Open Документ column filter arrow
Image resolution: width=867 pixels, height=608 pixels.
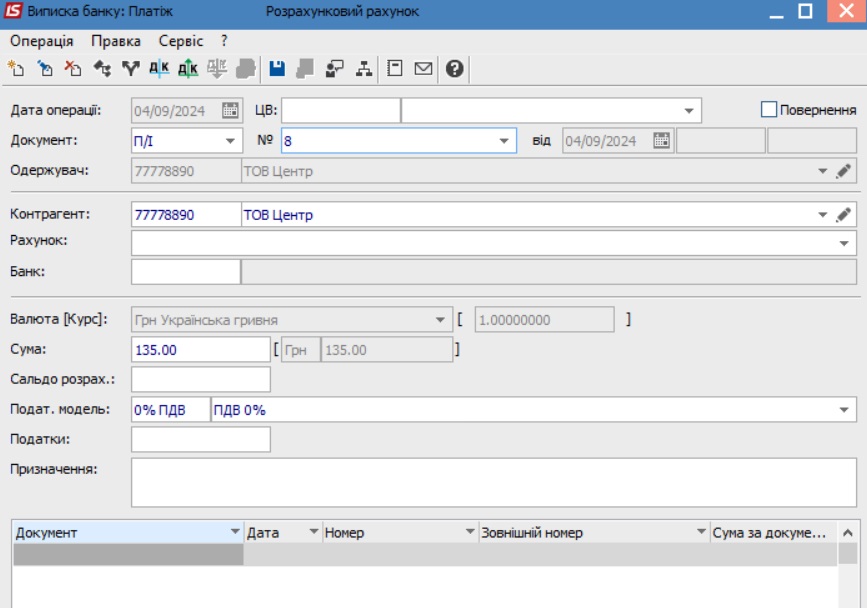pos(235,532)
